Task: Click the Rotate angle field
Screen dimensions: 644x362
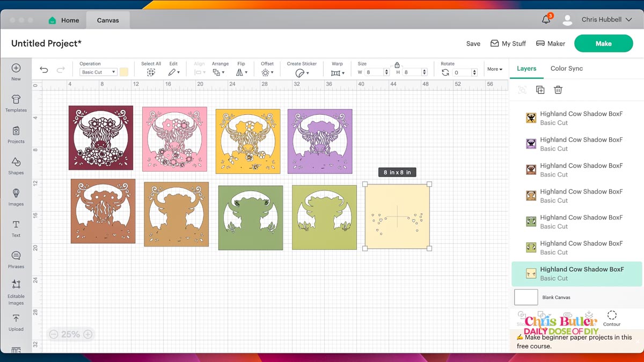Action: tap(462, 72)
